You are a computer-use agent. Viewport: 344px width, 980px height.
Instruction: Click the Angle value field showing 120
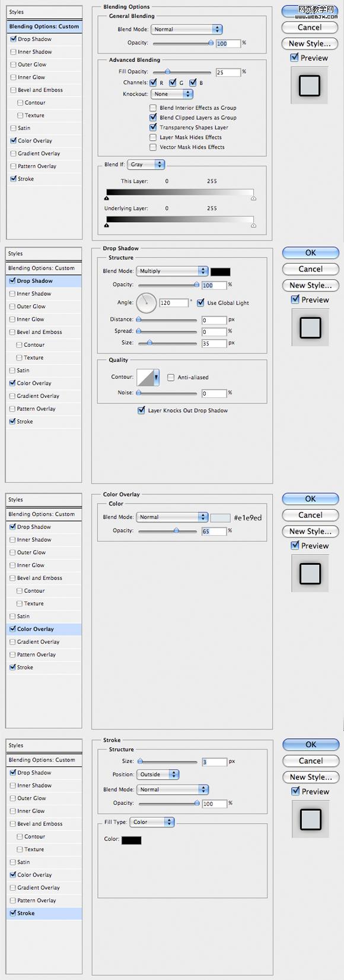tap(174, 303)
